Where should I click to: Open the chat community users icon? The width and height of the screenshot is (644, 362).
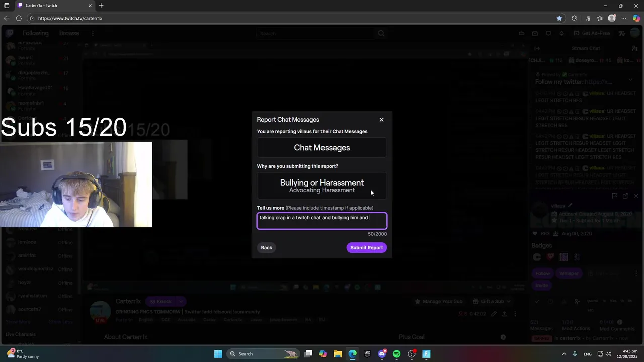click(x=635, y=48)
